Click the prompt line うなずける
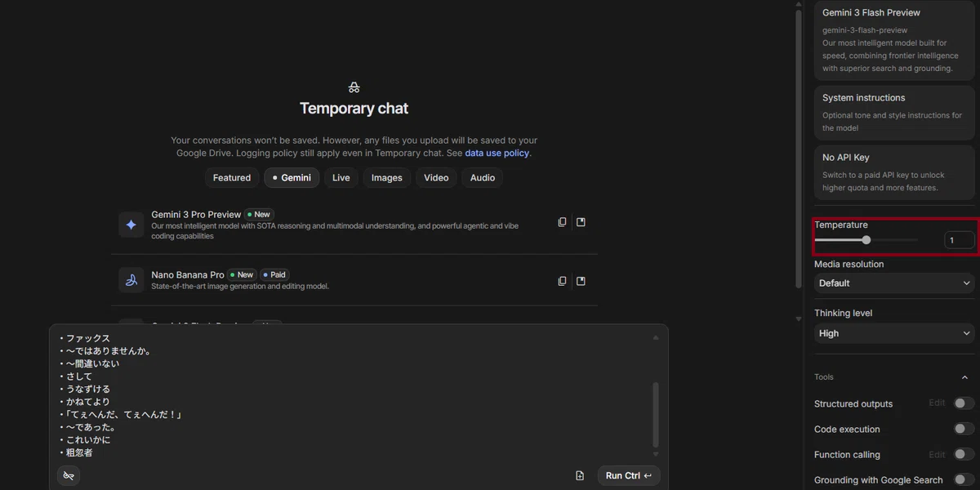Viewport: 980px width, 490px height. 87,389
